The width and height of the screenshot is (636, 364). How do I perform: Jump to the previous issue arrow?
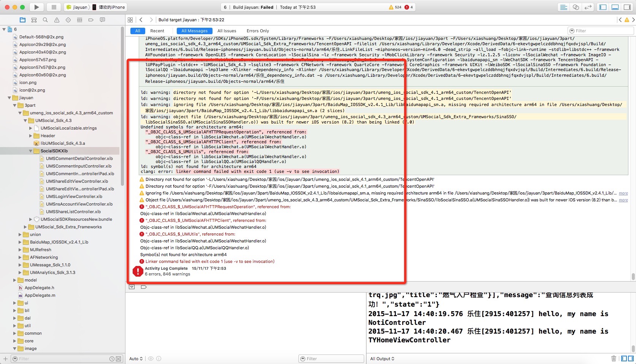[620, 20]
